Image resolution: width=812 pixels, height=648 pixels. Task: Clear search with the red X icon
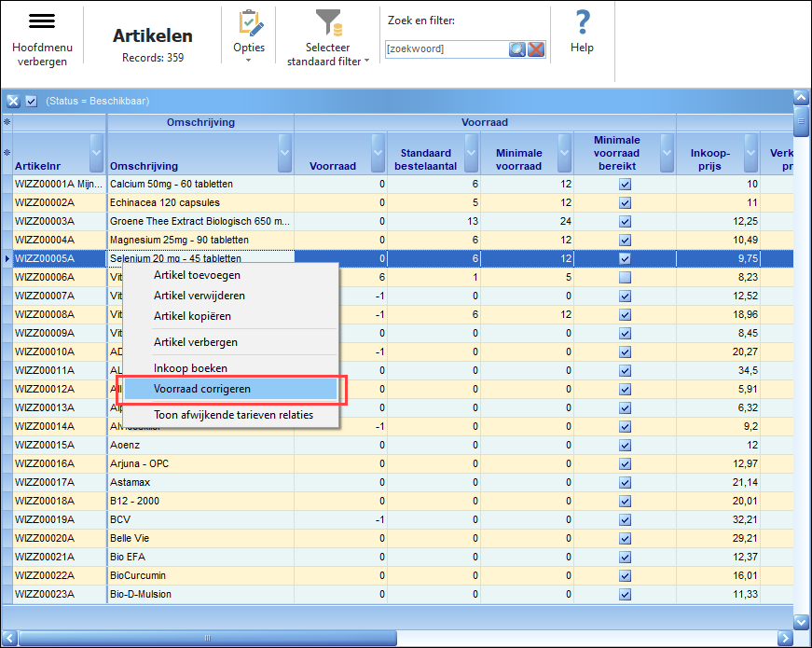point(536,49)
